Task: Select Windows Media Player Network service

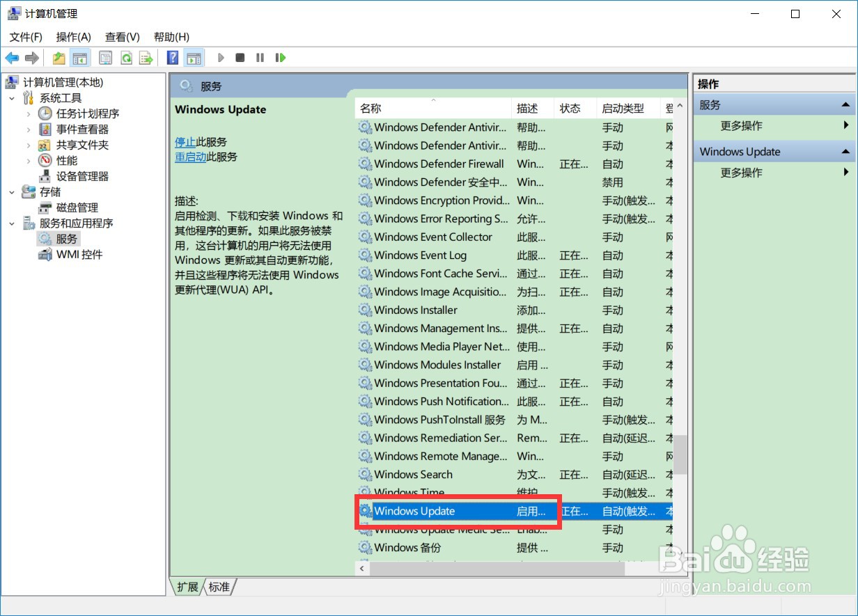Action: coord(514,347)
